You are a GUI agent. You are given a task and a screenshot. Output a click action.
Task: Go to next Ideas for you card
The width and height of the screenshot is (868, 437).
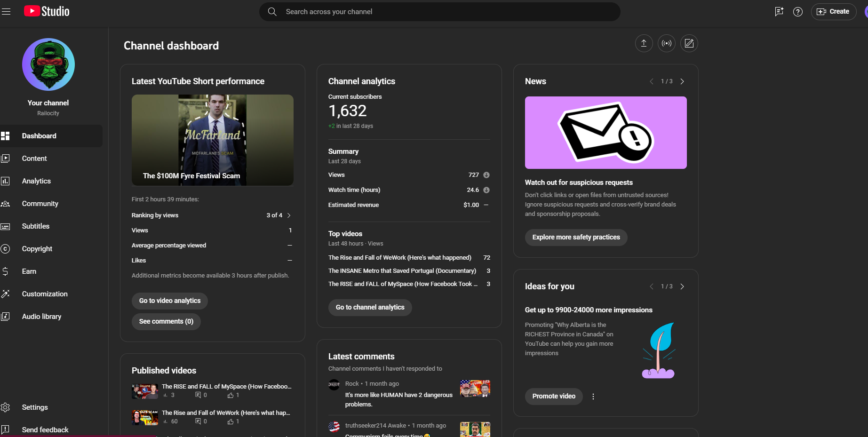pos(682,286)
